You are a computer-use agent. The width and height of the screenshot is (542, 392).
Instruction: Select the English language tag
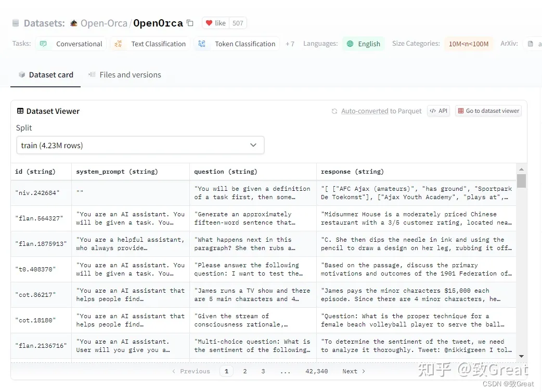click(364, 44)
